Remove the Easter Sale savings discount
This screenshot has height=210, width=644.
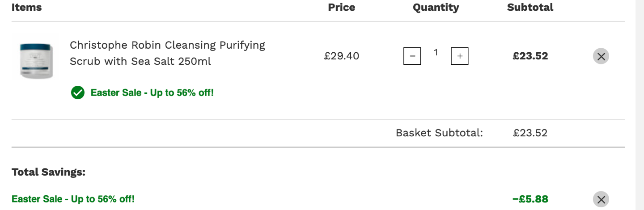pyautogui.click(x=601, y=199)
